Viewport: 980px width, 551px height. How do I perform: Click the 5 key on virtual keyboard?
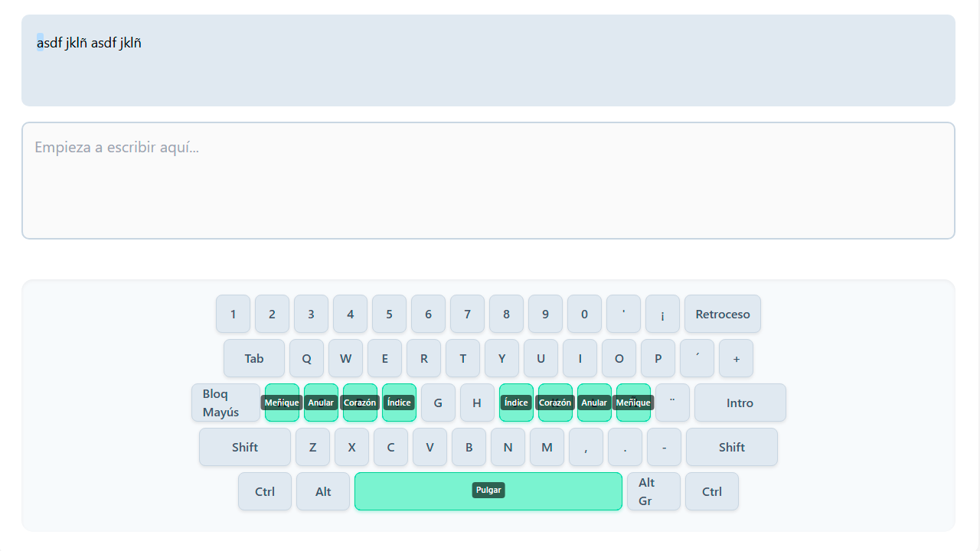(x=390, y=314)
